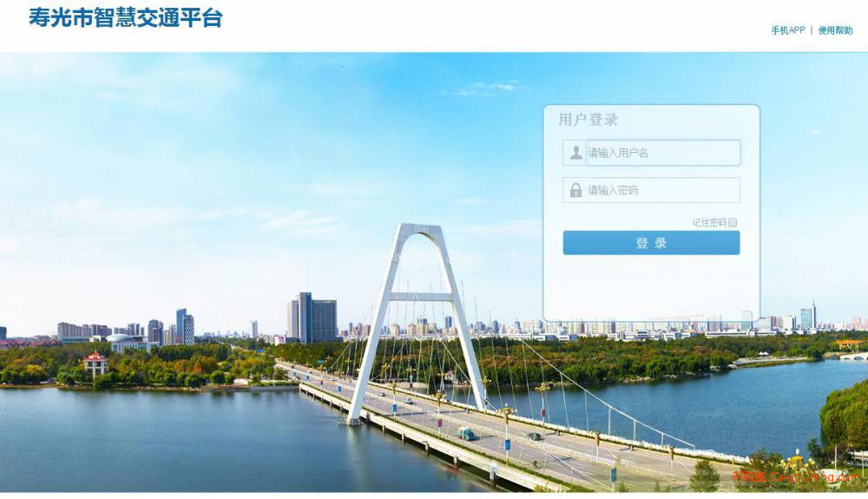
Task: Tick the 记住密码 checkbox
Action: 733,222
